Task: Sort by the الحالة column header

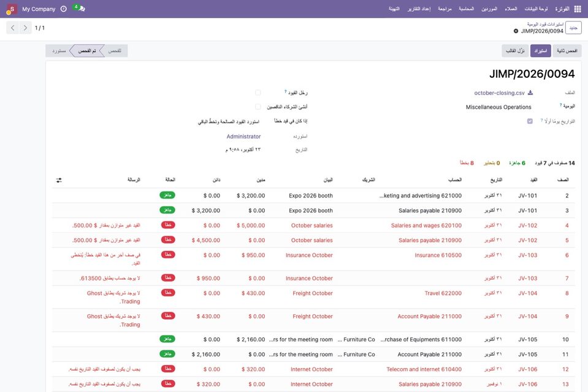Action: point(170,180)
